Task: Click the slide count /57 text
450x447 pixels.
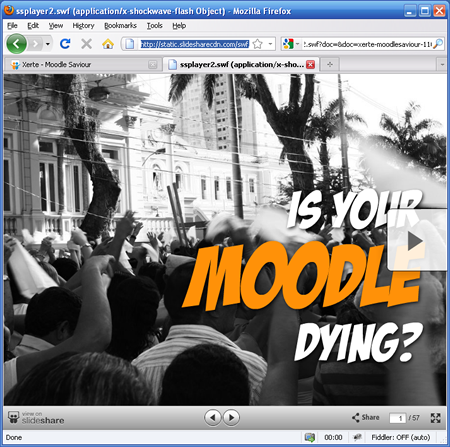Action: coord(414,418)
